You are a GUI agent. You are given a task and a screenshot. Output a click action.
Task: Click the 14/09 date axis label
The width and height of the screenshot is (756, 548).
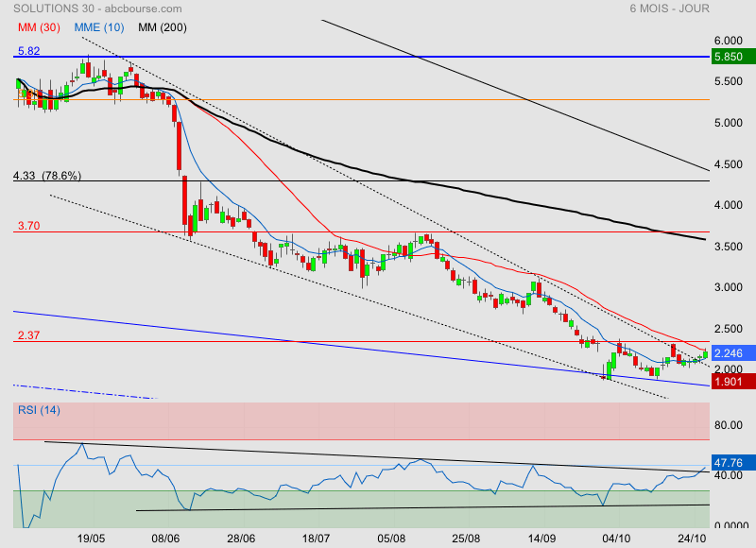541,538
